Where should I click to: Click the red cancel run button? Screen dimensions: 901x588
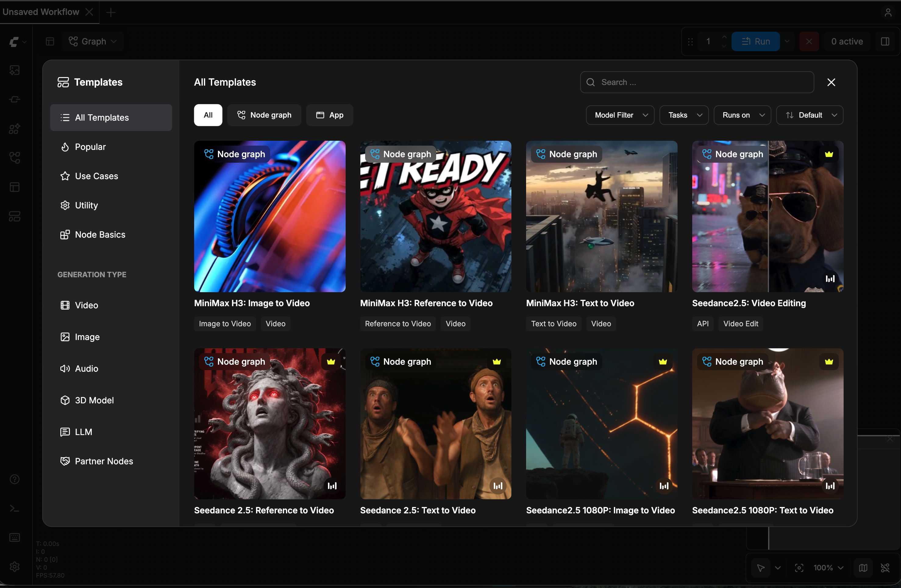(x=809, y=42)
